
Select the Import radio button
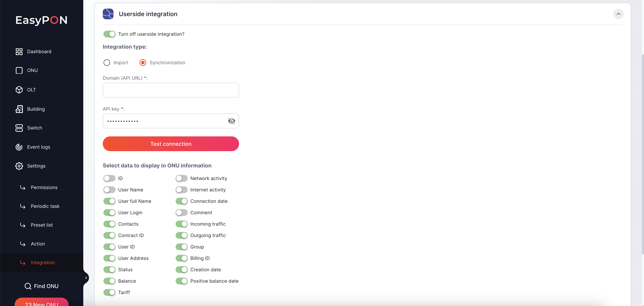[107, 63]
